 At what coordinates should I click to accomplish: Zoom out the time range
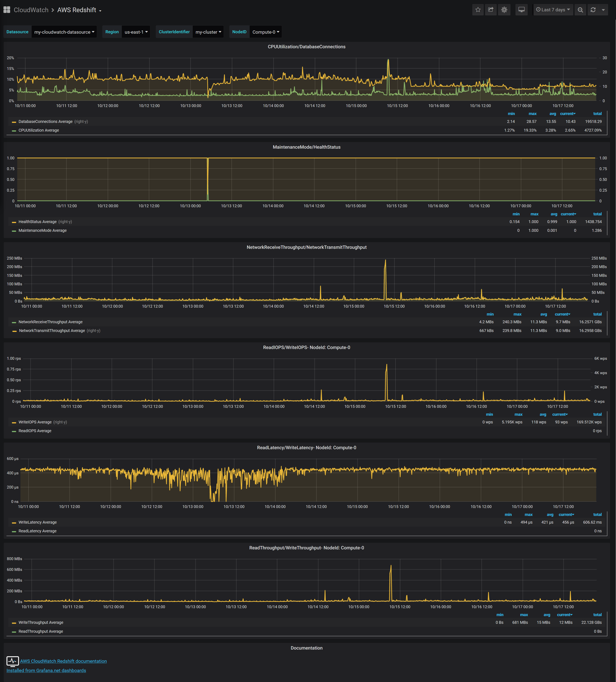580,10
